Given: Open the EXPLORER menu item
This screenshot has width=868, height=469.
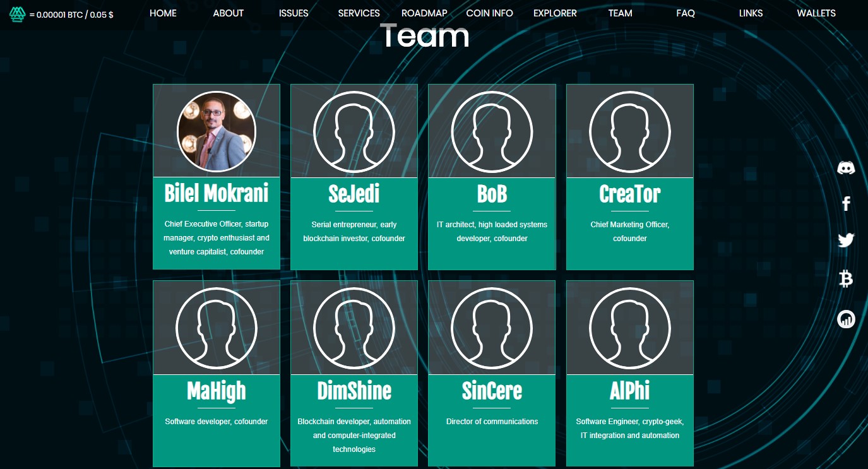Looking at the screenshot, I should [x=555, y=13].
